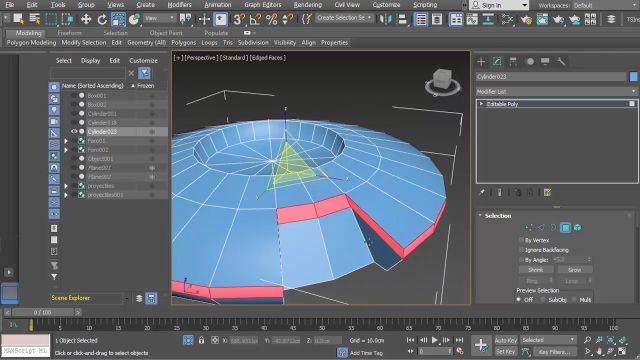Image resolution: width=640 pixels, height=360 pixels.
Task: Open the Selected key filter dropdown
Action: [x=548, y=340]
